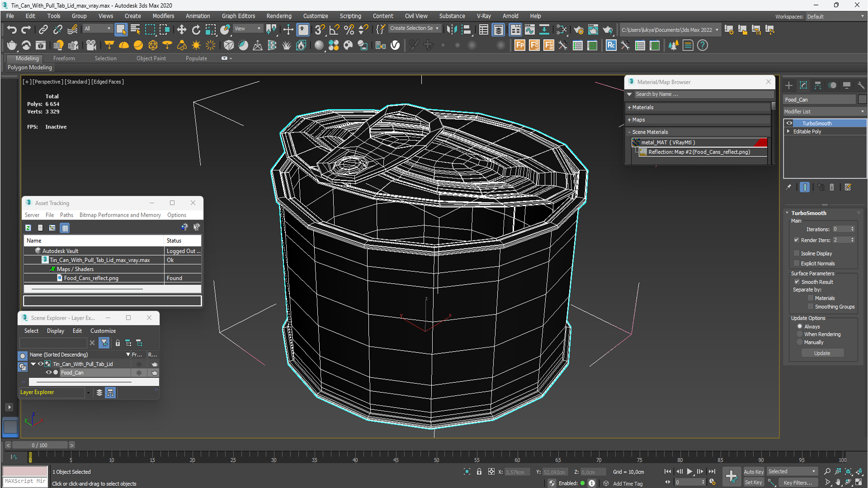Viewport: 868px width, 488px height.
Task: Click the MAXScript mini listener field
Action: [x=25, y=481]
